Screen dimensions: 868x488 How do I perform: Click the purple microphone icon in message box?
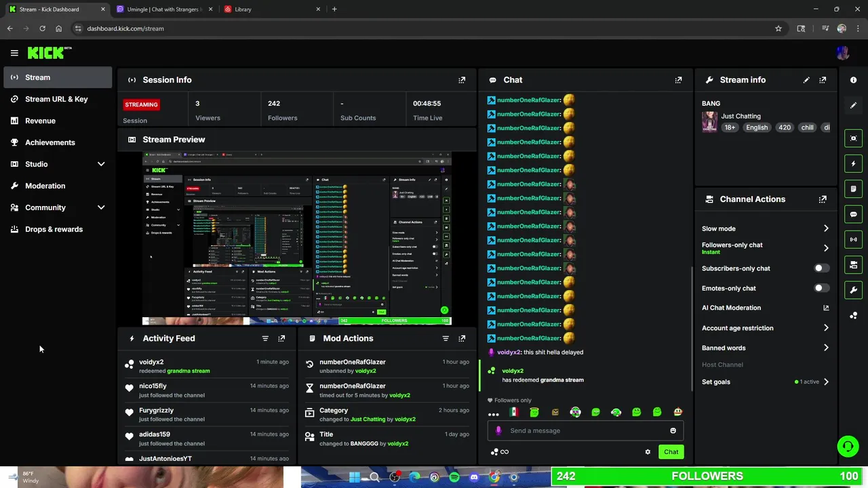(x=498, y=430)
